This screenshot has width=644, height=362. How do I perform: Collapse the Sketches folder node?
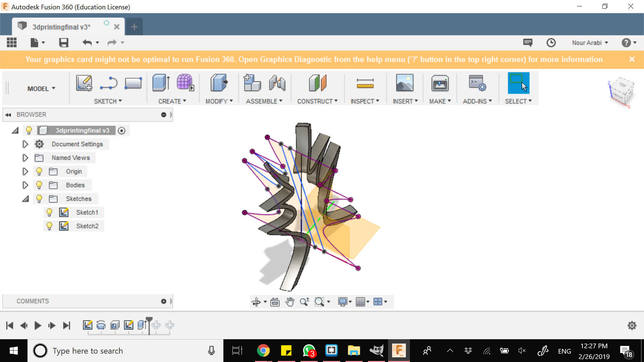coord(25,199)
